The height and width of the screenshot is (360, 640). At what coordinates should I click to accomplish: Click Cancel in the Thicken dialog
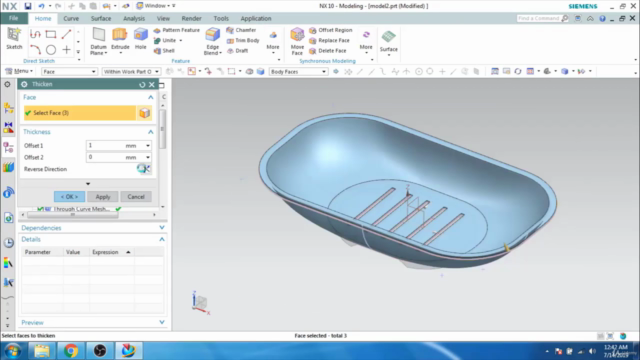click(x=136, y=197)
